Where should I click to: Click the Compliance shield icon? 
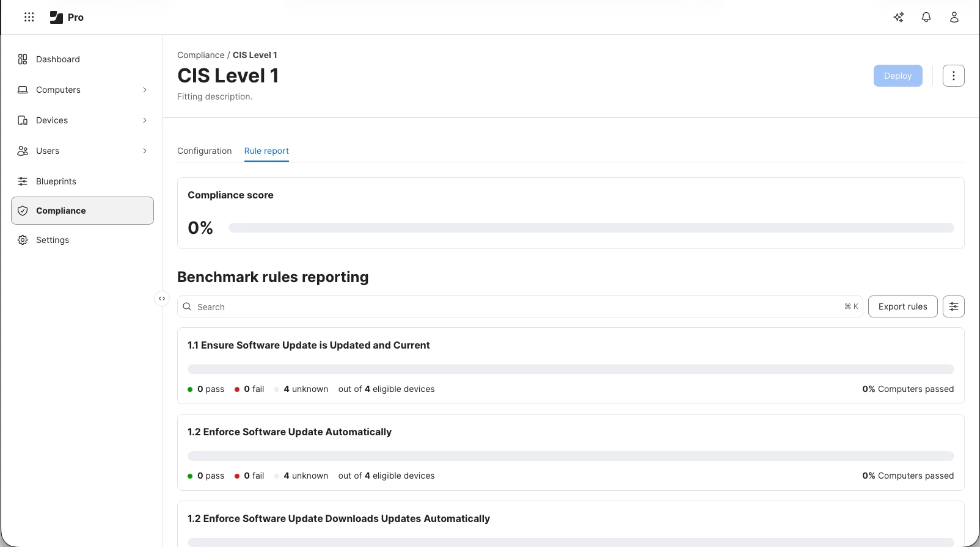click(23, 211)
